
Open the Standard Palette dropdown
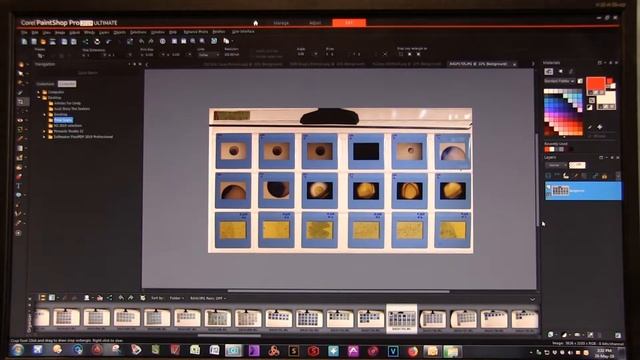[559, 81]
